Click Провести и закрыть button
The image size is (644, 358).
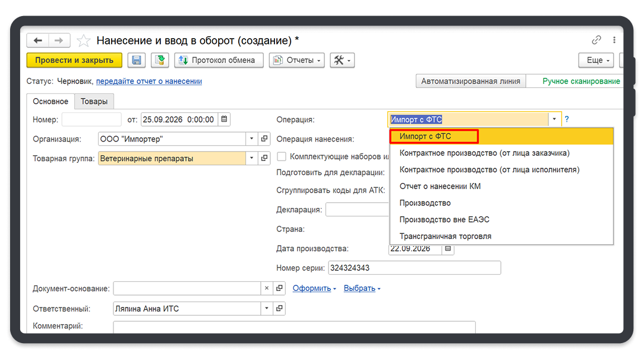coord(74,61)
